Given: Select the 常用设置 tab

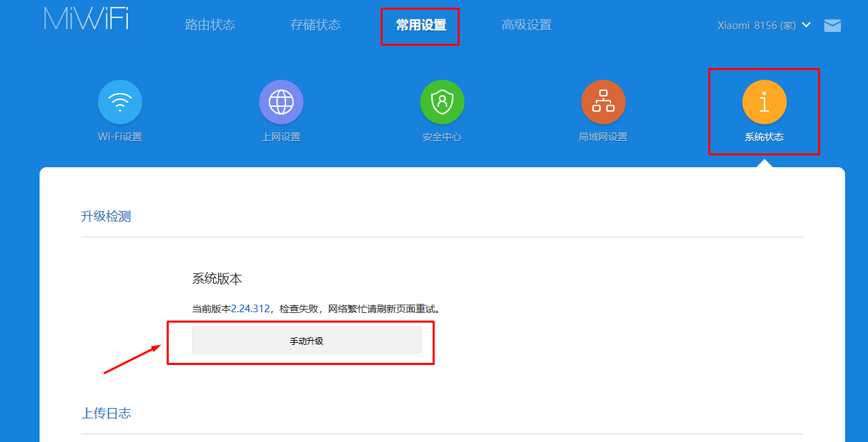Looking at the screenshot, I should point(421,26).
